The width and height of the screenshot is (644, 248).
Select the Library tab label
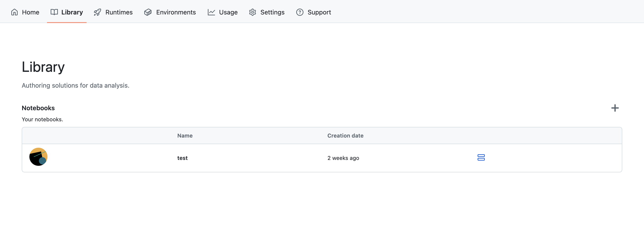[x=72, y=12]
